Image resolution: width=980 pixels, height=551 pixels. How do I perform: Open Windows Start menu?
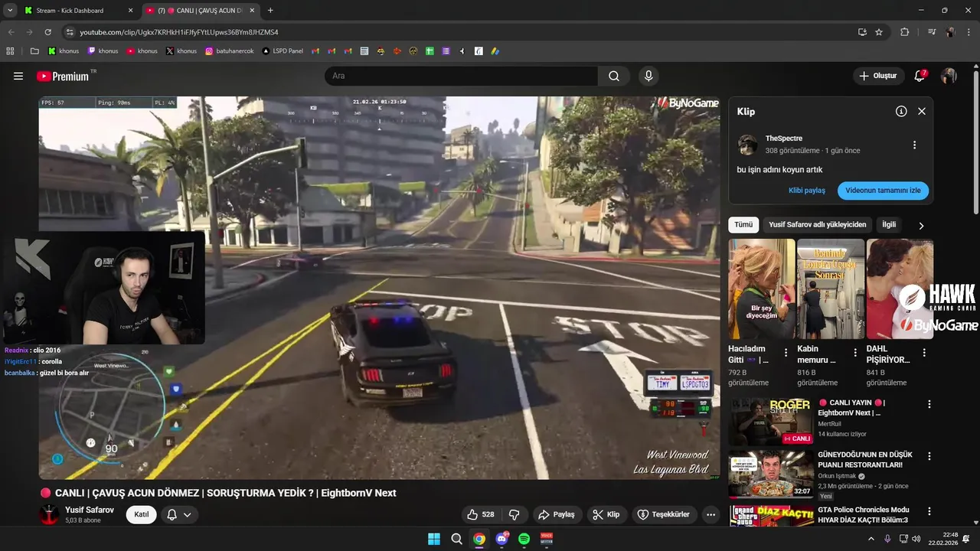(434, 539)
